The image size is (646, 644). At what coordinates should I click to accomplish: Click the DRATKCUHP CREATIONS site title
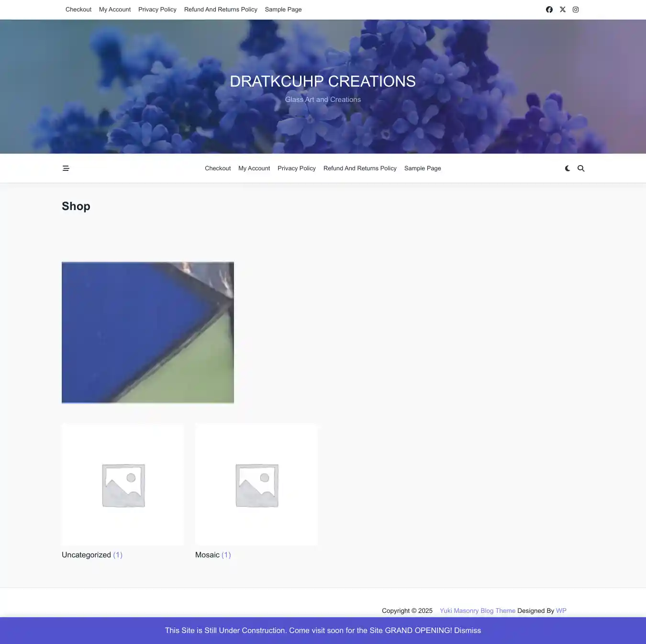(323, 81)
